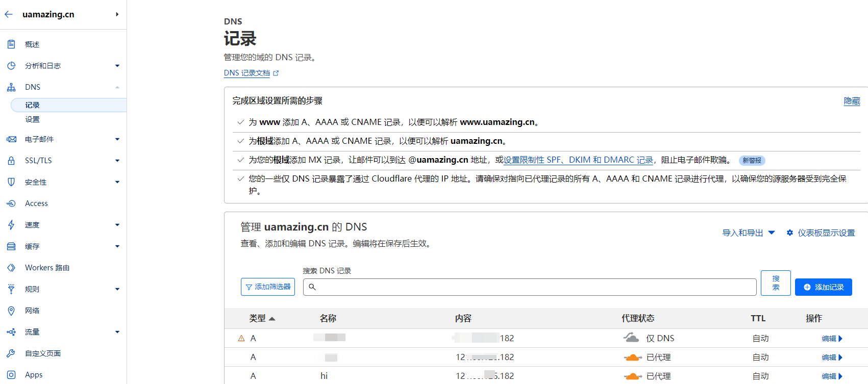Screen dimensions: 868x384
Task: Open the Apps menu item
Action: coord(34,375)
